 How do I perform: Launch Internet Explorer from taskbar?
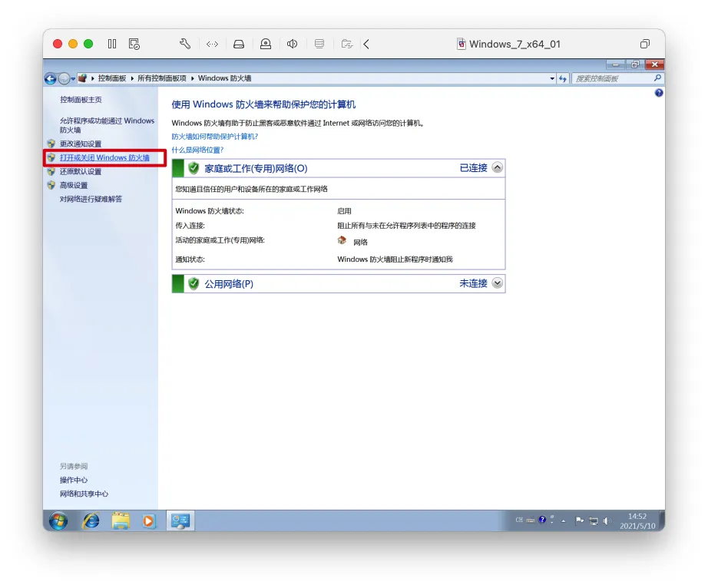(91, 521)
